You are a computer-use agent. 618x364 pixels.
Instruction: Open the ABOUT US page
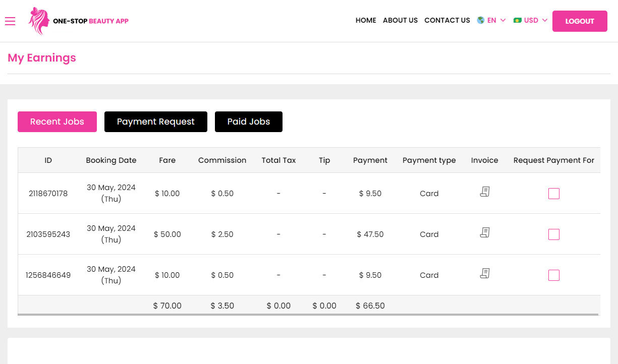(400, 20)
